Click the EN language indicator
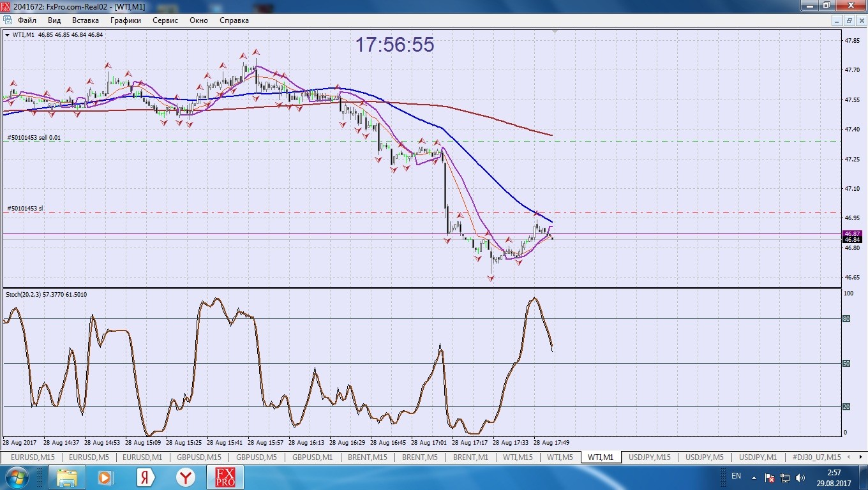Viewport: 868px width, 490px height. click(x=736, y=477)
